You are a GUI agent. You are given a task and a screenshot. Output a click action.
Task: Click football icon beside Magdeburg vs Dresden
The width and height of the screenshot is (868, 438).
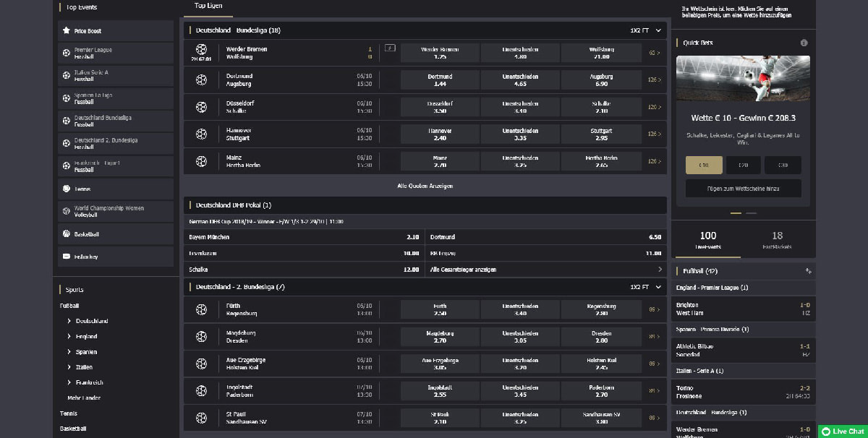pos(201,337)
